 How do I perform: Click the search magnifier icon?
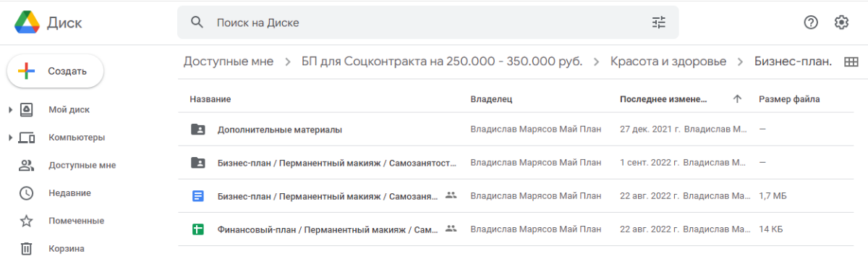[x=197, y=22]
